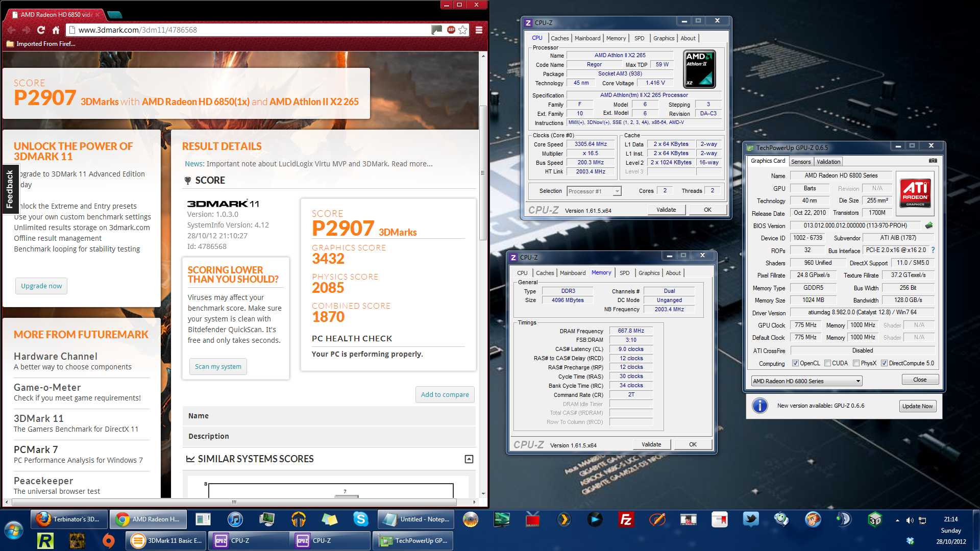Switch to the TechPowerUp GPU-Z taskbar button

[413, 541]
